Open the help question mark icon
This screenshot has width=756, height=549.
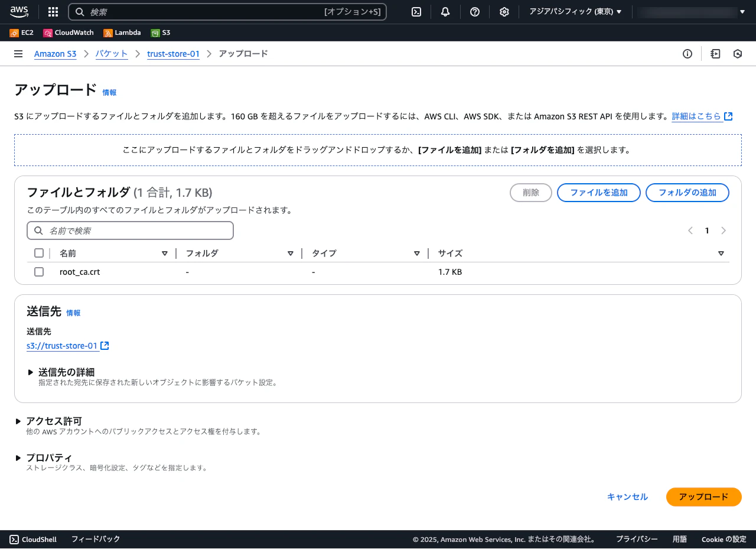475,12
